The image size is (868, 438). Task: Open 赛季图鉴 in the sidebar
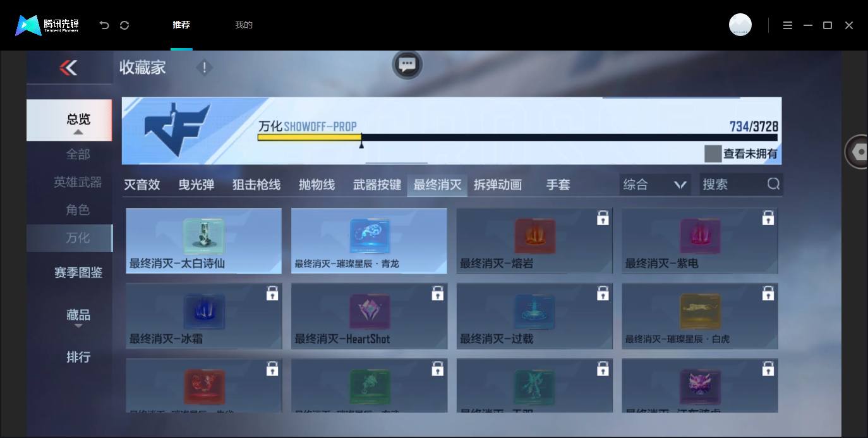(78, 272)
